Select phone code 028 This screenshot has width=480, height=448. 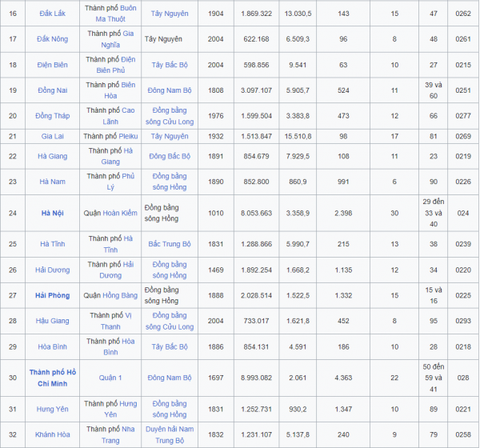[x=463, y=378]
